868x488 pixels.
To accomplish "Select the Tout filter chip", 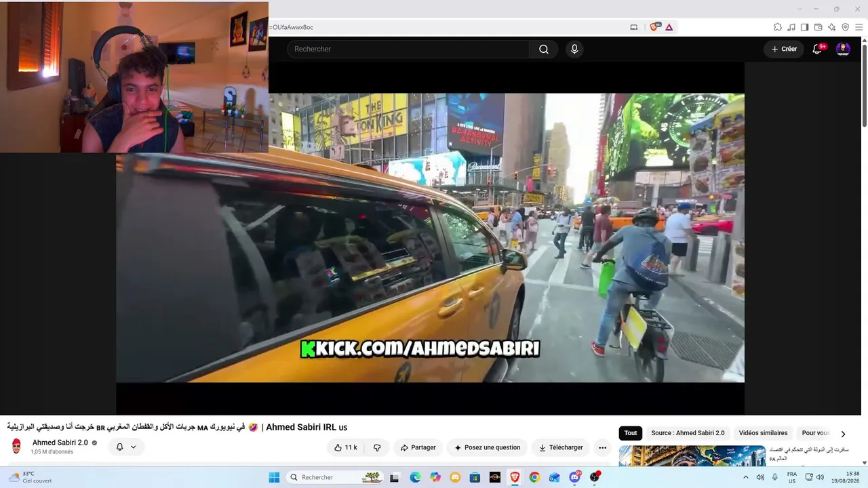I will [631, 433].
